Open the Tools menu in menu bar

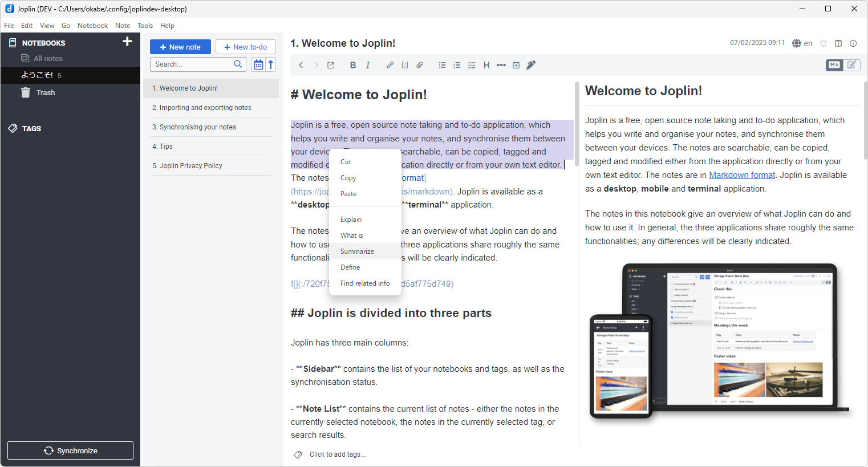(x=145, y=26)
